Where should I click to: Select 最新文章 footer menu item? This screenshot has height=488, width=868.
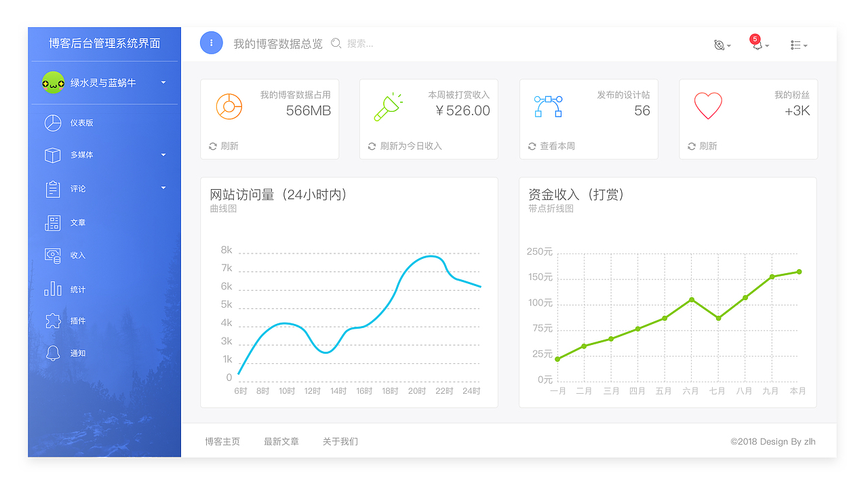click(x=281, y=441)
